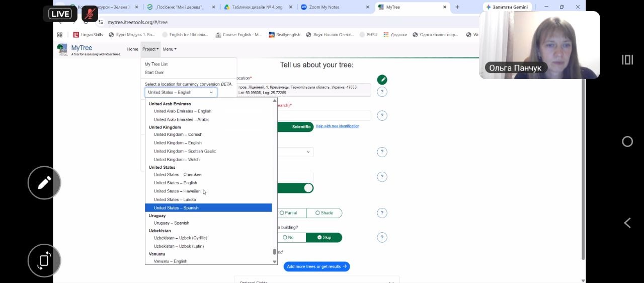Click the address field with Кременець location
644x283 pixels.
click(304, 90)
